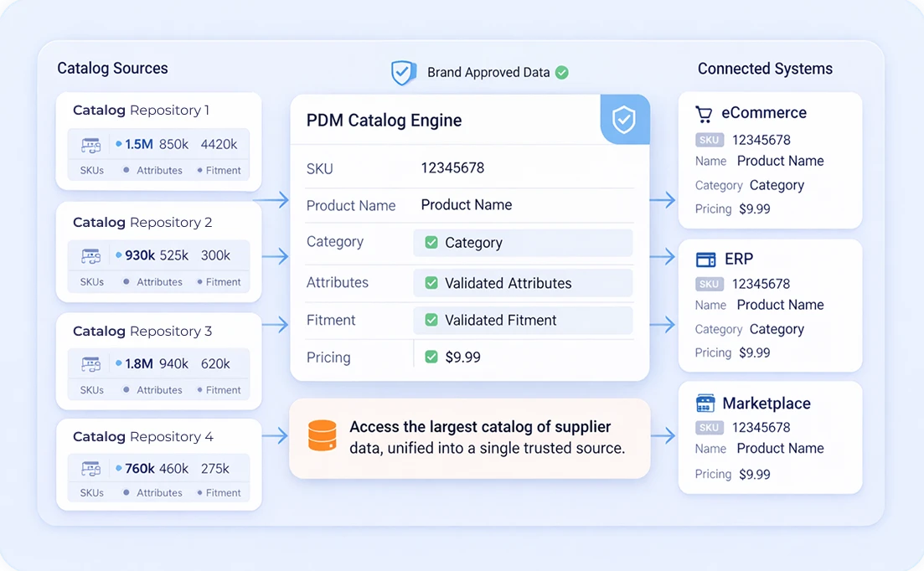Click the arrow pointing to the eCommerce card
This screenshot has width=924, height=571.
pyautogui.click(x=663, y=199)
